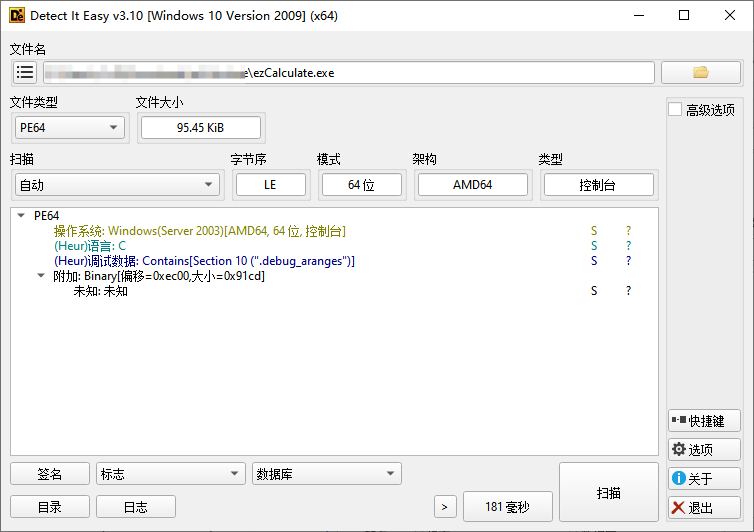Screen dimensions: 754x532
Task: Exit the app with 退出 button
Action: tap(704, 507)
